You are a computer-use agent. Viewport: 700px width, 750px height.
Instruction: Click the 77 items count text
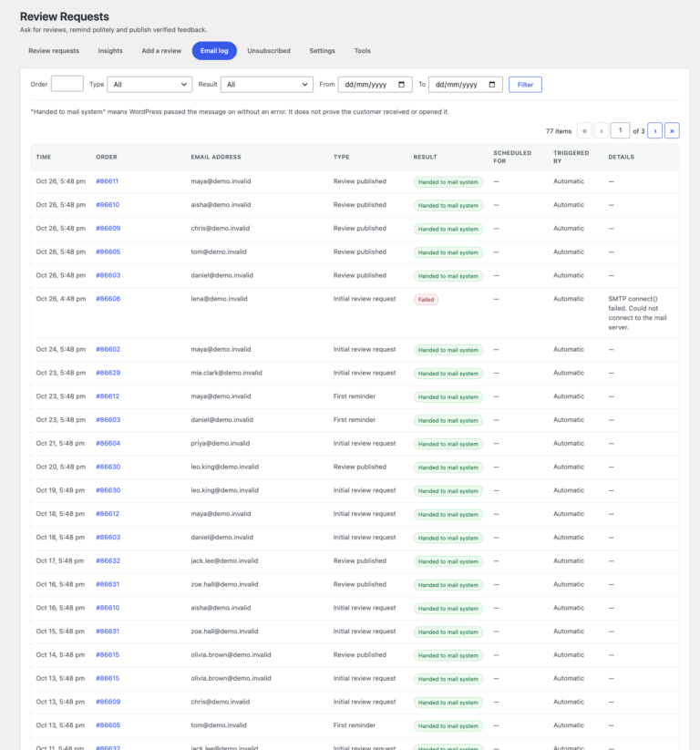[559, 131]
